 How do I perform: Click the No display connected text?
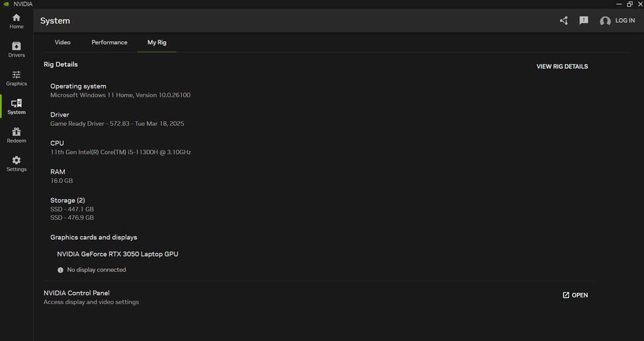point(97,269)
